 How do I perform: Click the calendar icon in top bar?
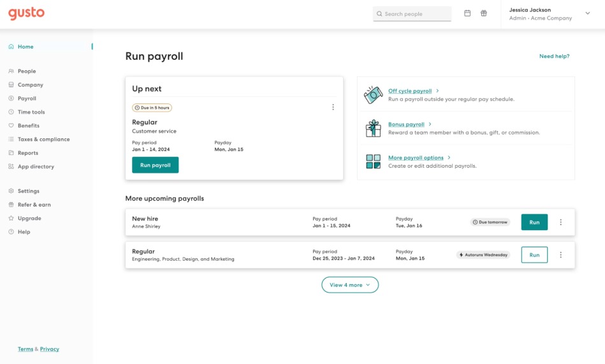click(x=467, y=13)
